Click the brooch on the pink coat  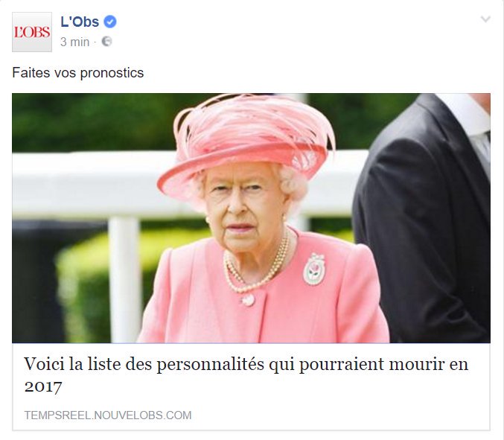click(314, 270)
